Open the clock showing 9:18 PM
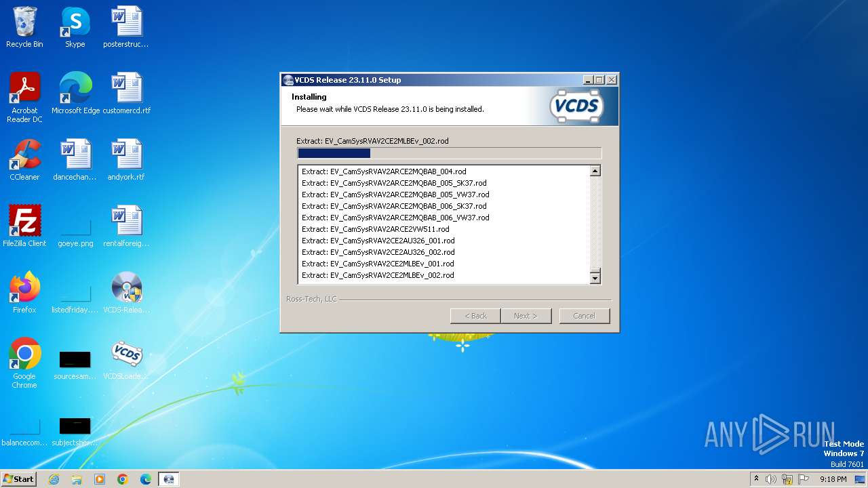The width and height of the screenshot is (868, 488). (x=833, y=479)
